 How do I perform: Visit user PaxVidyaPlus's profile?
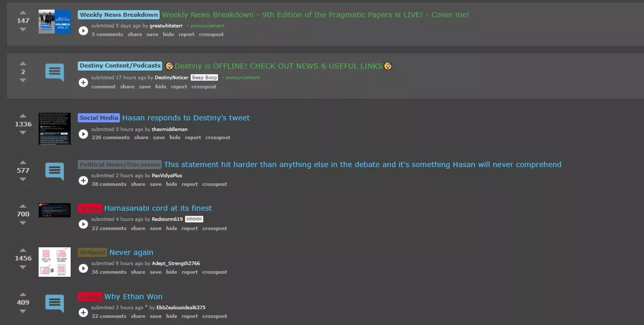(x=167, y=176)
